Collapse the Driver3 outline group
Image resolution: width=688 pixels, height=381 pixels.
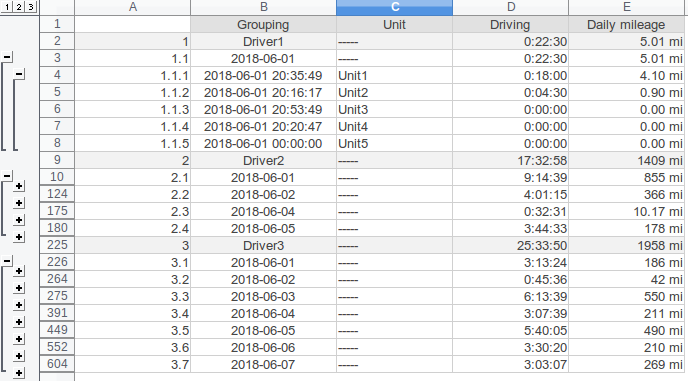tap(7, 261)
